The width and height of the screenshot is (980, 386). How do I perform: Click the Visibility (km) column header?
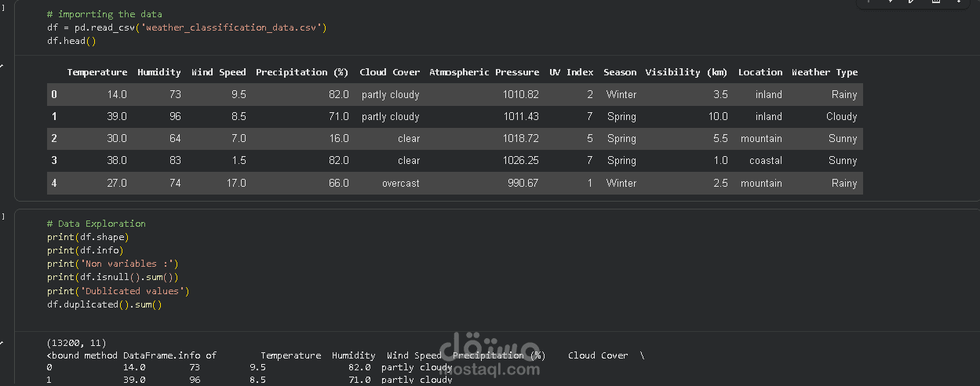[687, 72]
